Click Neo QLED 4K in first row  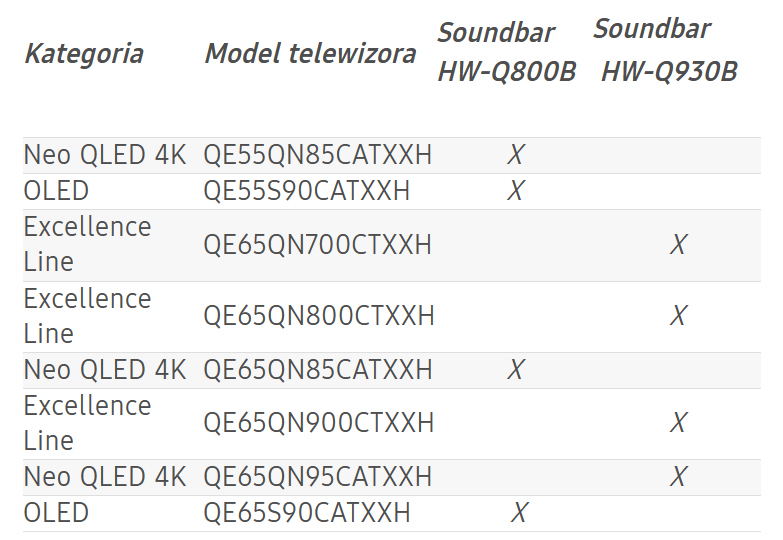pyautogui.click(x=105, y=155)
